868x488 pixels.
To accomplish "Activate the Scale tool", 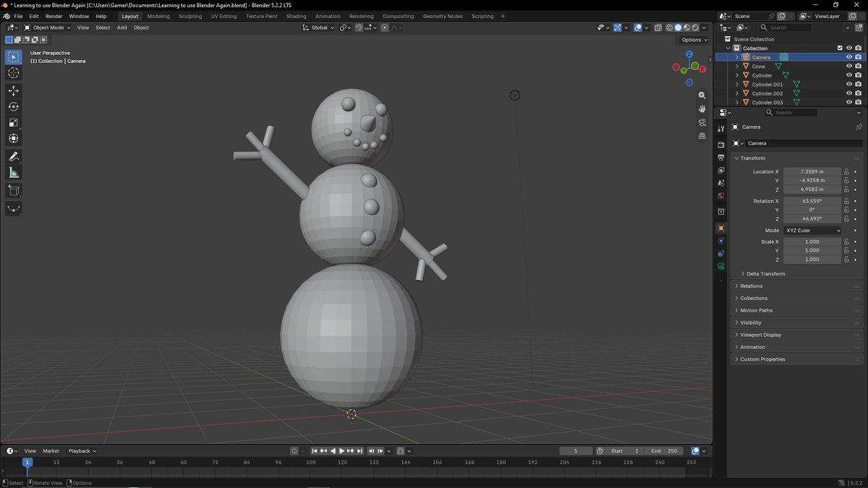I will [x=14, y=122].
